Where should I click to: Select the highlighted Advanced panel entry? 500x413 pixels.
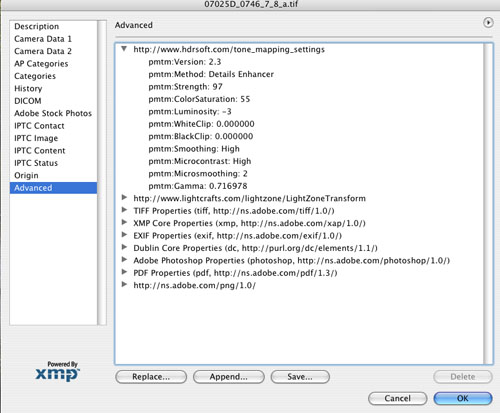pos(53,188)
